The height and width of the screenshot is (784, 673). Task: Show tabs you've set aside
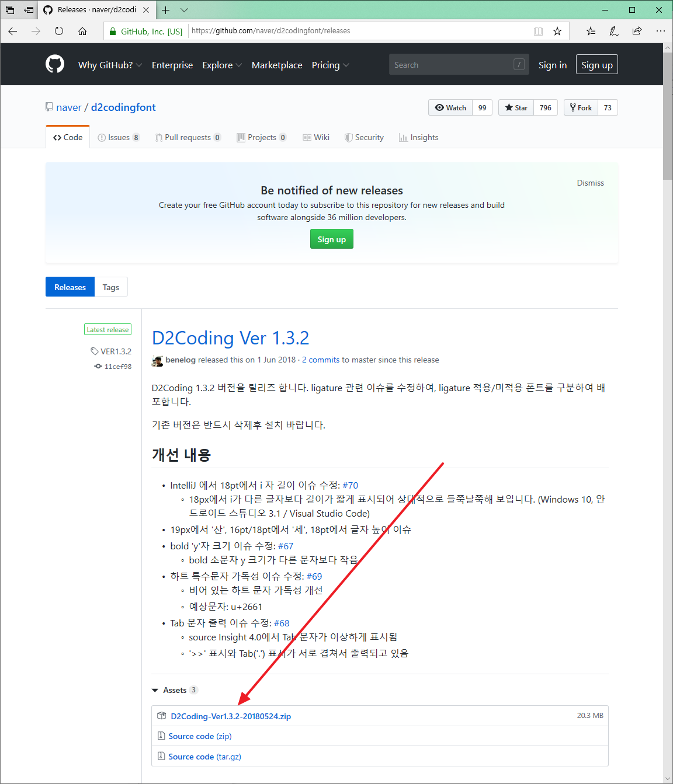coord(10,10)
